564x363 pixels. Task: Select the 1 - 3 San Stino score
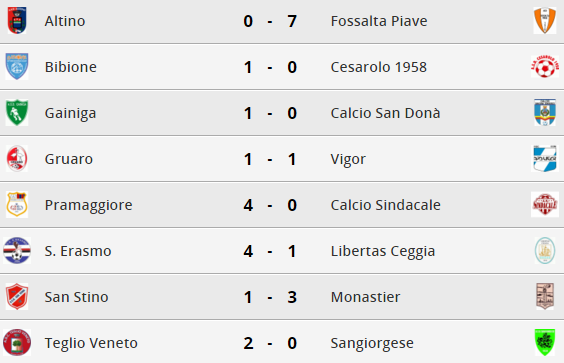click(270, 297)
